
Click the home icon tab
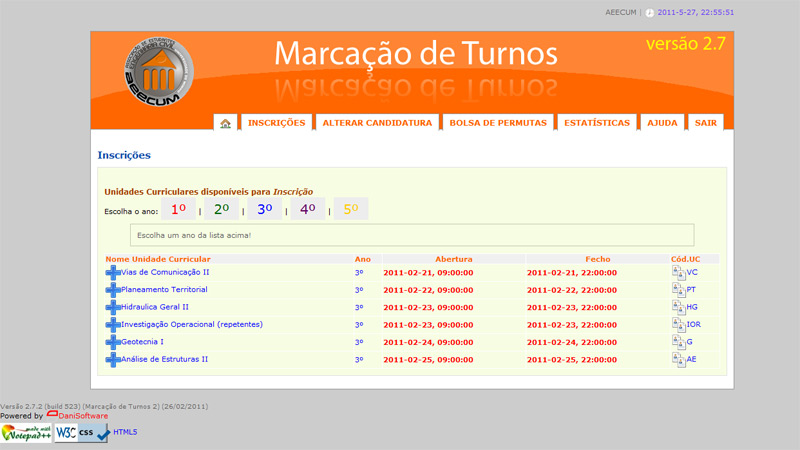tap(225, 123)
